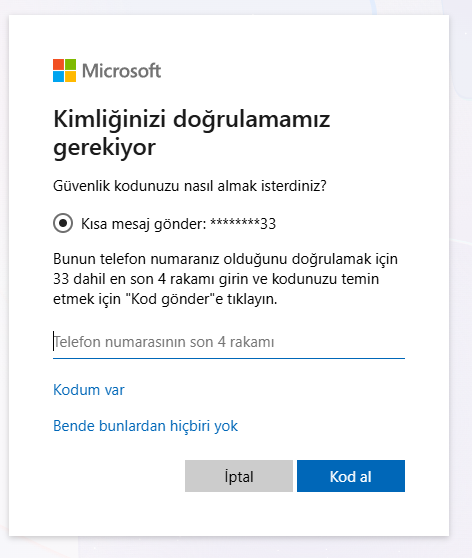Viewport: 472px width, 558px height.
Task: Click the quoted "Kod gönder" text in instructions
Action: (x=169, y=299)
